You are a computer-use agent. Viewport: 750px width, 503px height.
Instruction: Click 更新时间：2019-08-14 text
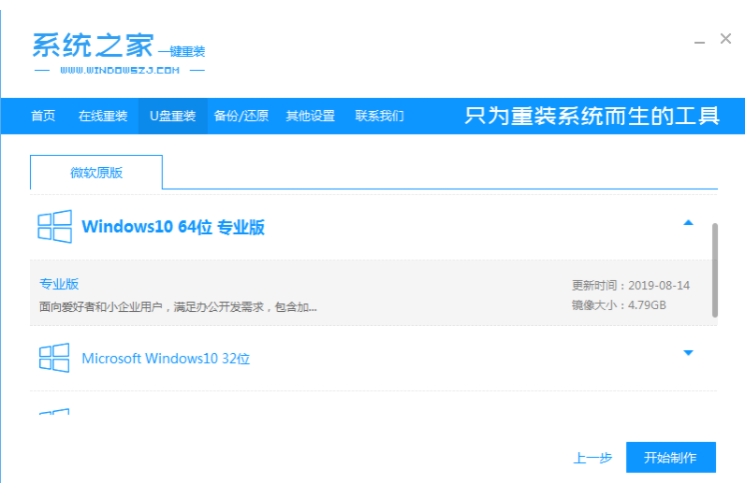click(x=631, y=285)
